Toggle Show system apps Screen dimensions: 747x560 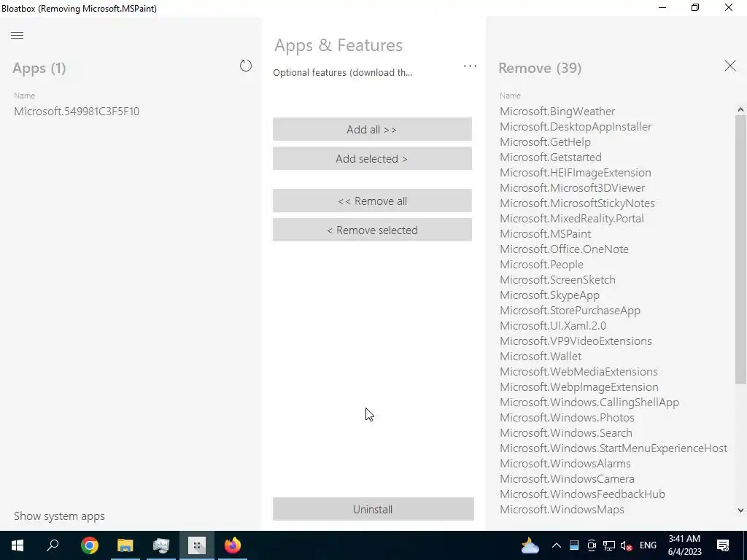[59, 516]
